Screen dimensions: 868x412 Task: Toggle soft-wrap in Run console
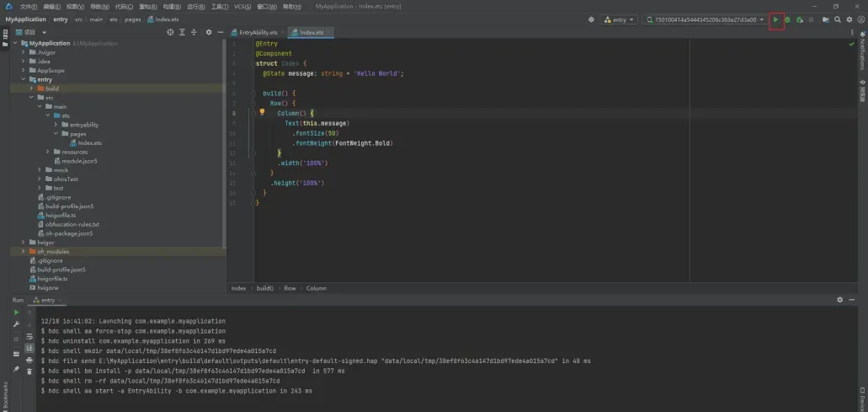pyautogui.click(x=29, y=336)
